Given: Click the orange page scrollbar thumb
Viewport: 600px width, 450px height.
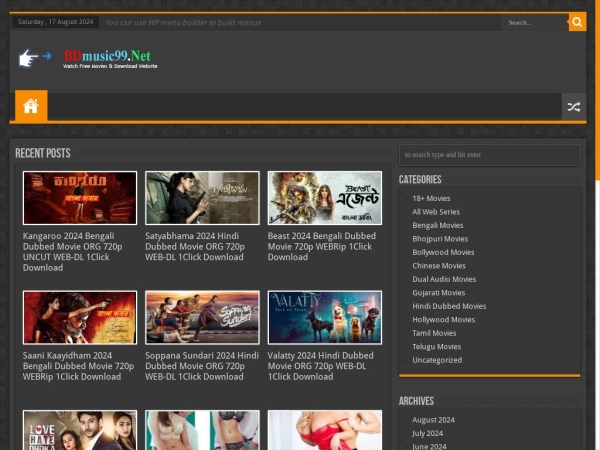Looking at the screenshot, I should [597, 90].
